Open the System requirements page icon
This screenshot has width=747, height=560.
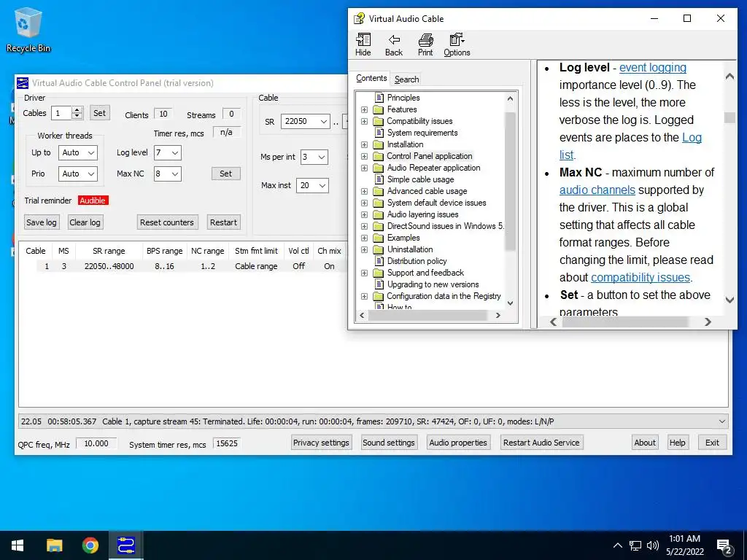[379, 133]
